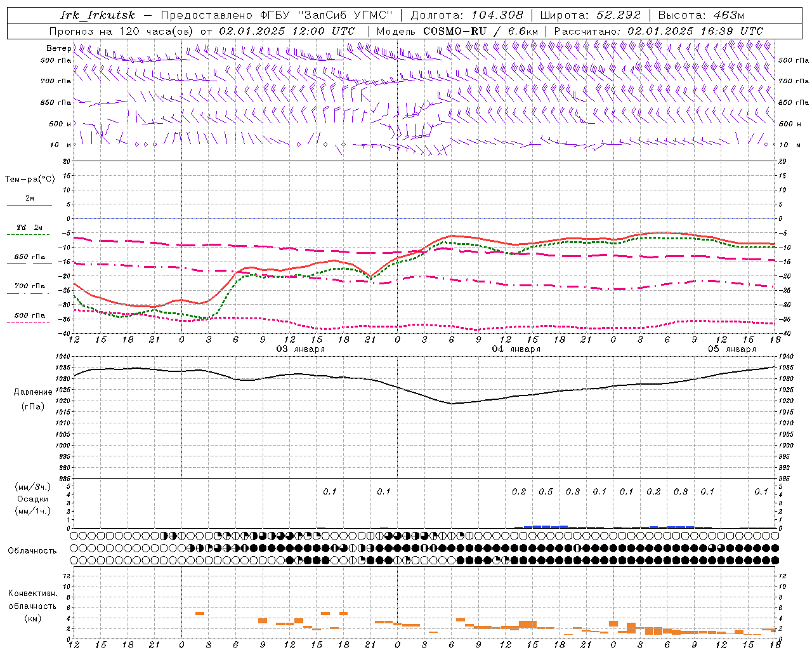The image size is (812, 650).
Task: Select the 500 гПа temperature legend entry
Action: [x=30, y=315]
